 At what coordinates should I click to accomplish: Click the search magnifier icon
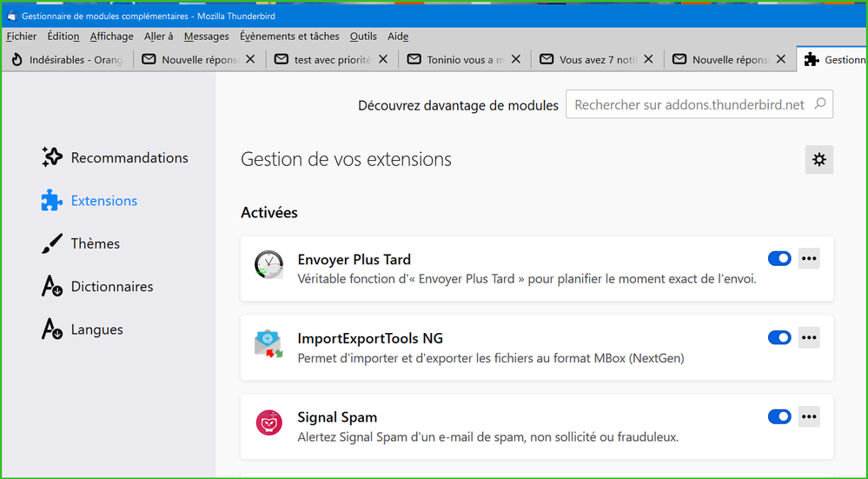(819, 104)
